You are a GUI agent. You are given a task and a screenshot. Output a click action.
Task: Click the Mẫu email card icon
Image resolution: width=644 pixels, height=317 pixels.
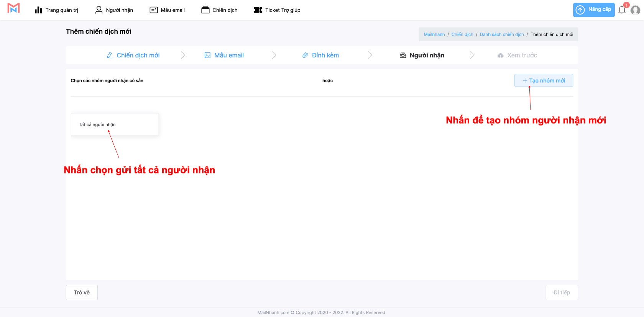(154, 10)
